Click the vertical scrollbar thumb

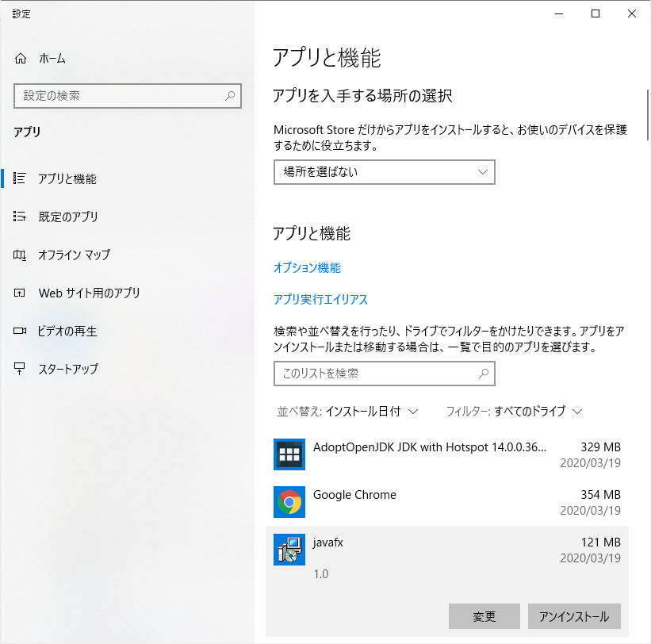[648, 115]
